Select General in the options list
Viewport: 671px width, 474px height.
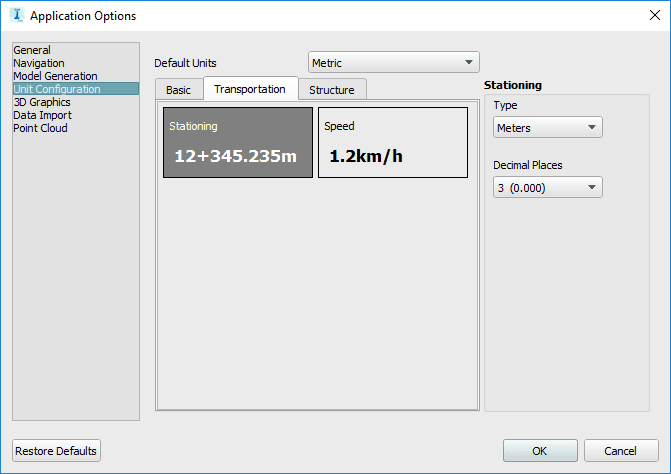[x=32, y=50]
